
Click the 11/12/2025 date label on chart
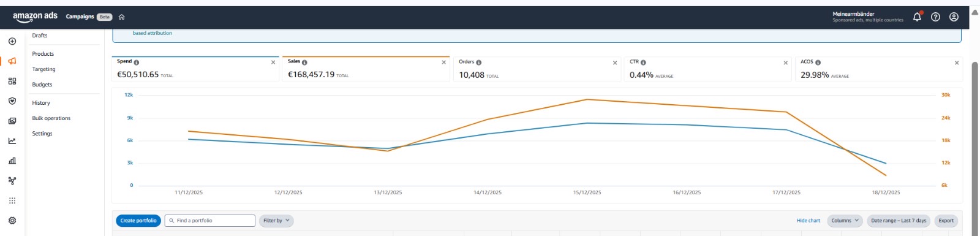[189, 192]
